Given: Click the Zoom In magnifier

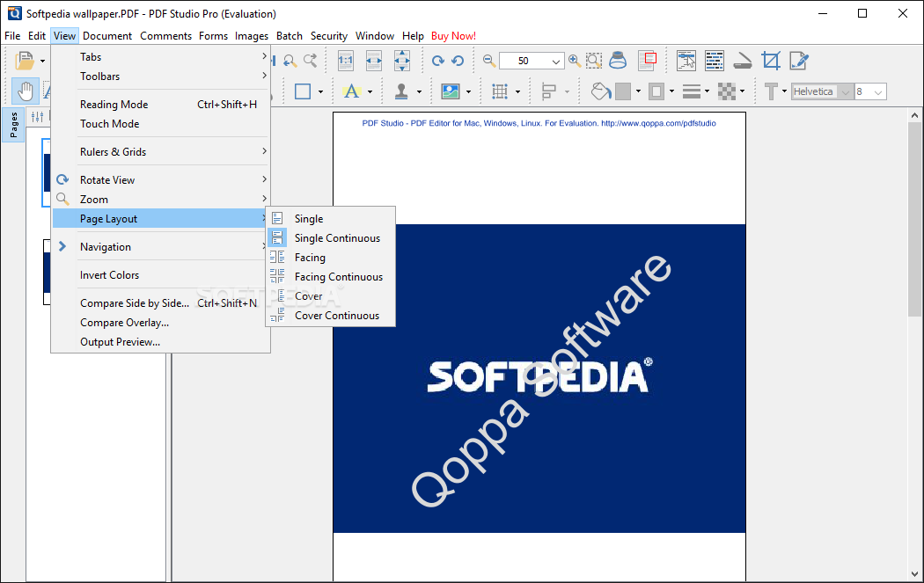Looking at the screenshot, I should [x=575, y=61].
